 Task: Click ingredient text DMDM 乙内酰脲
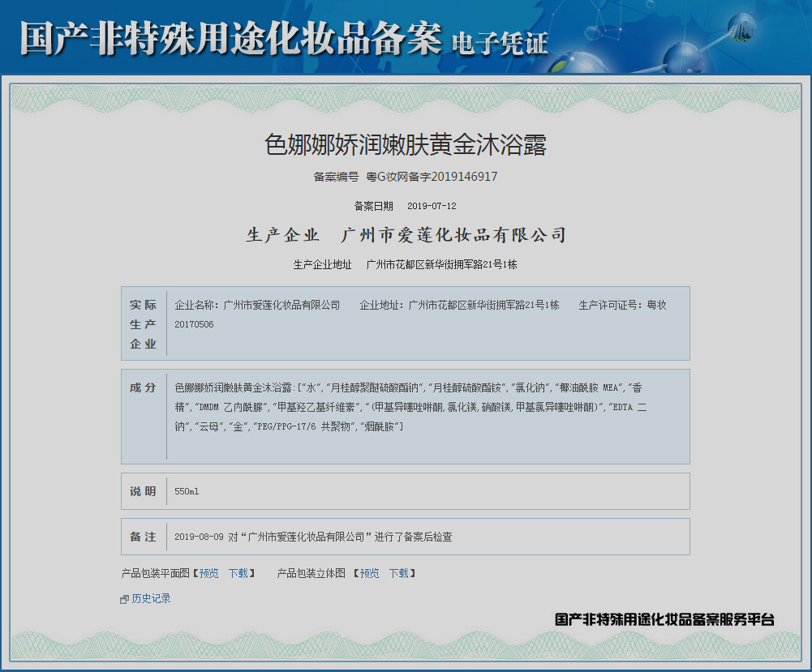(231, 407)
